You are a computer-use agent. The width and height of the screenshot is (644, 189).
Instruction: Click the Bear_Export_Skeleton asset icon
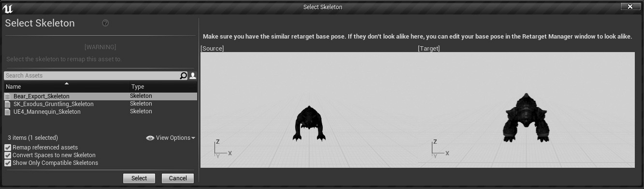(7, 96)
